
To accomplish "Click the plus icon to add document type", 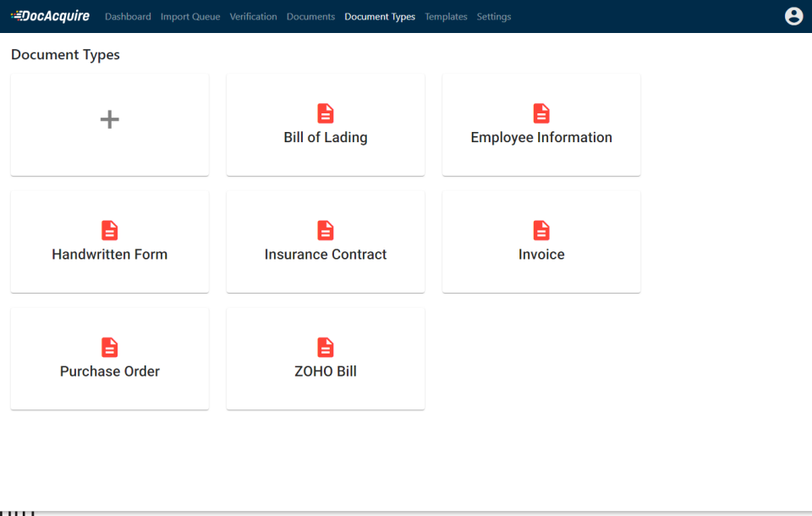I will pos(109,119).
